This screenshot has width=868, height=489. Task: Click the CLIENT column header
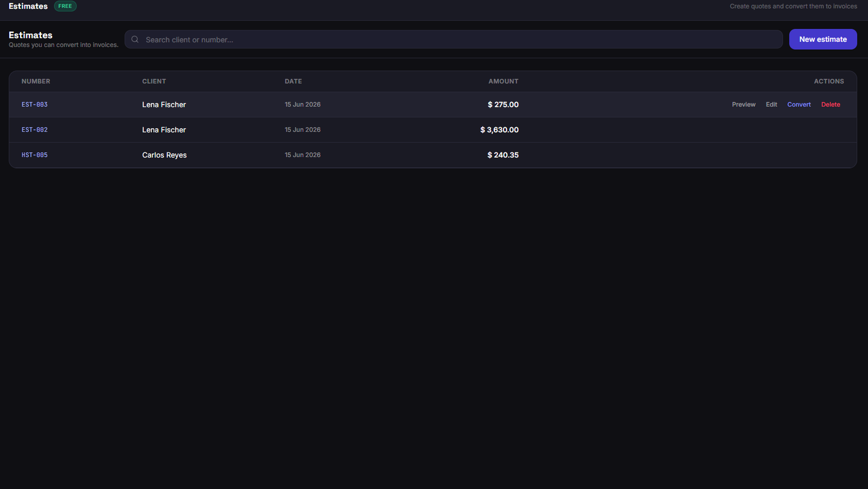coord(154,81)
